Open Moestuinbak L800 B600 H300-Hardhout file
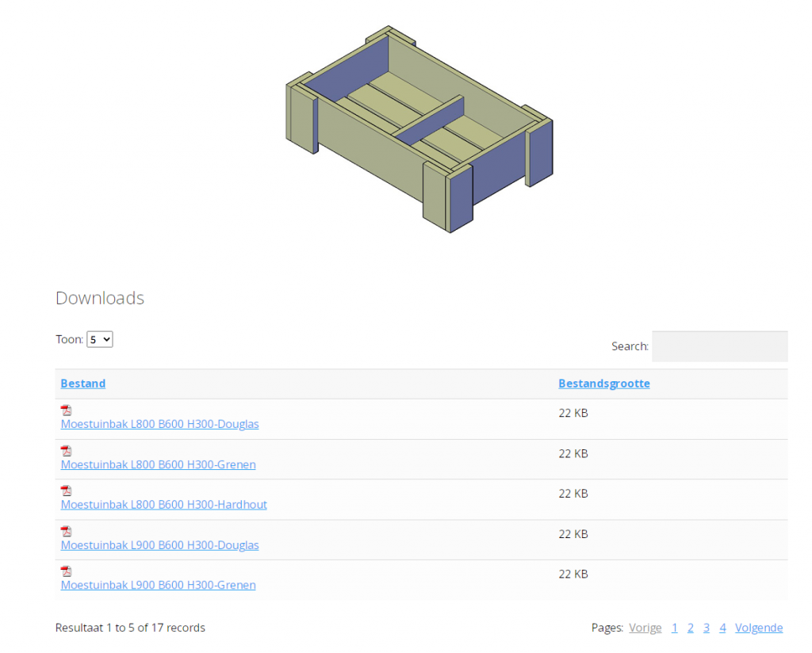This screenshot has width=812, height=653. tap(163, 505)
